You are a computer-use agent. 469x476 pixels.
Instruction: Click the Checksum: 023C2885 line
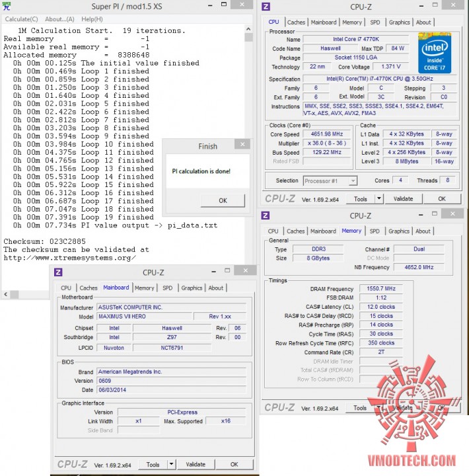45,241
